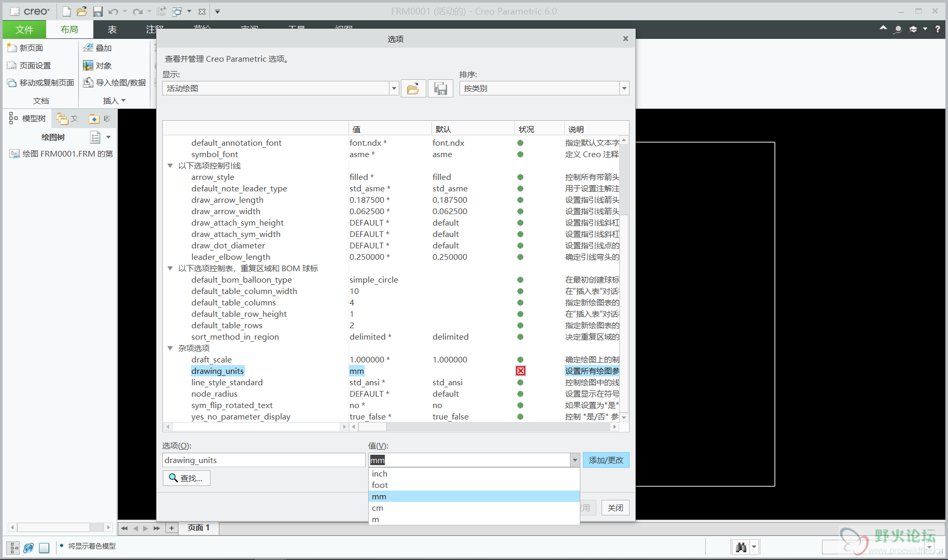This screenshot has width=948, height=560.
Task: Open the 排序 按类别 dropdown
Action: coord(624,88)
